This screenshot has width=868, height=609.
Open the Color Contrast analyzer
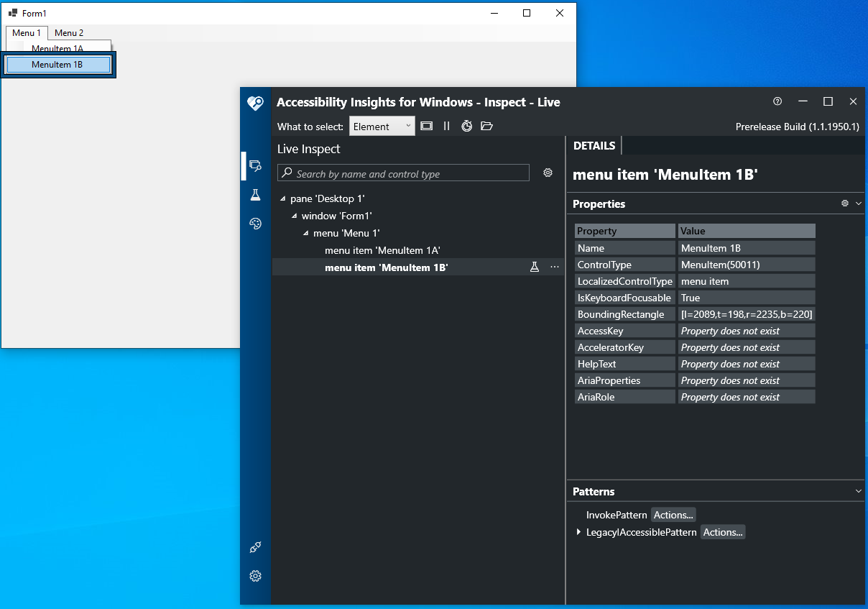(x=255, y=224)
